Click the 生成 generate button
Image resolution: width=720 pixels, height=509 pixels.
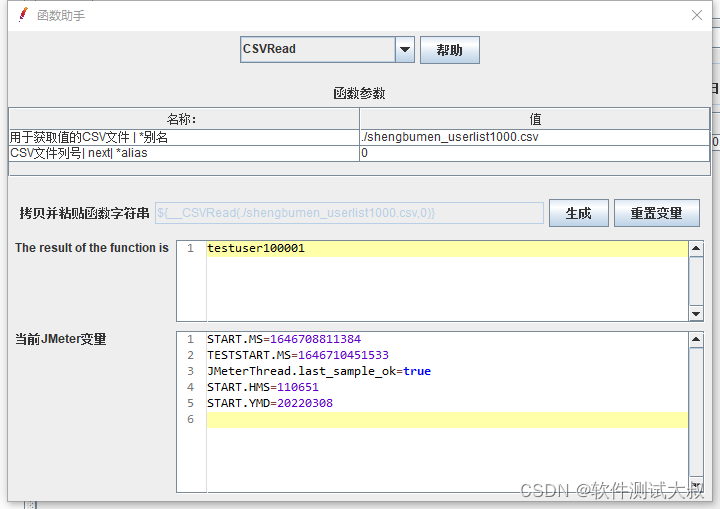click(579, 213)
